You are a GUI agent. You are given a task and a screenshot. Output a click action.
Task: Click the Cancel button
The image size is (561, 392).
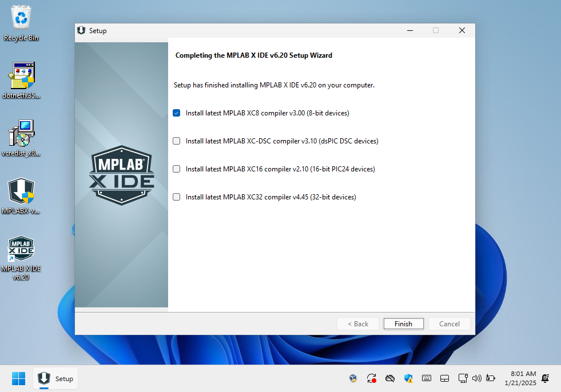[x=449, y=323]
